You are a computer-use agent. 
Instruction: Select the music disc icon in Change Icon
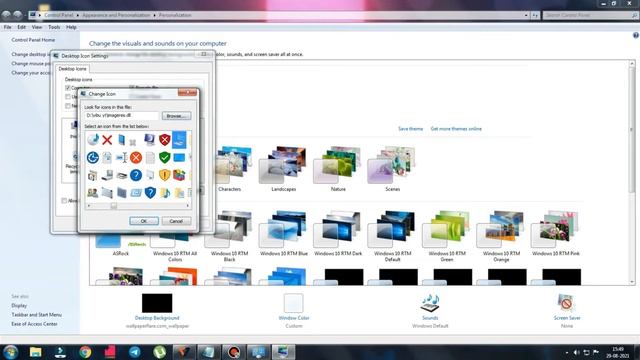click(x=93, y=140)
